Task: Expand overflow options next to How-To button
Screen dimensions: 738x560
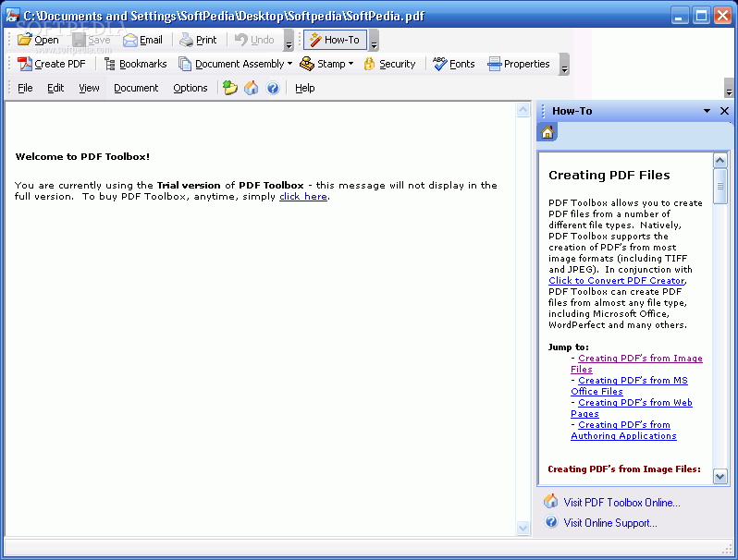Action: tap(375, 41)
